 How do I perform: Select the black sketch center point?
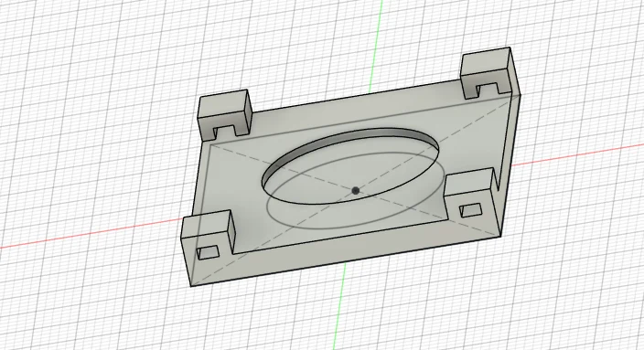(356, 190)
